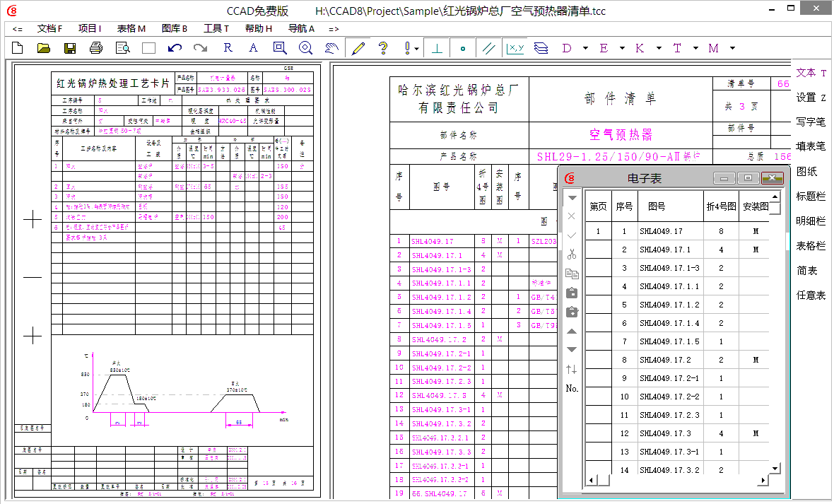Expand the dropdown arrow next to D
The width and height of the screenshot is (834, 504).
coord(585,48)
